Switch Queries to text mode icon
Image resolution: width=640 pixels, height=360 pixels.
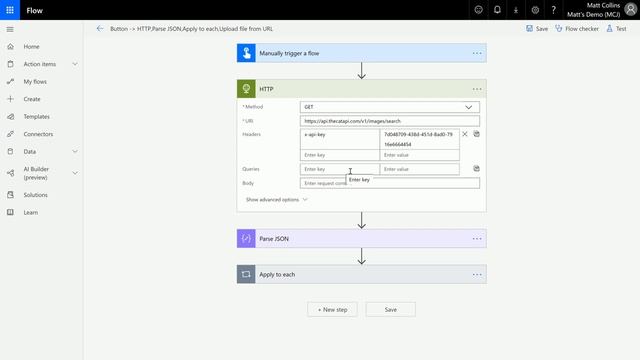476,169
